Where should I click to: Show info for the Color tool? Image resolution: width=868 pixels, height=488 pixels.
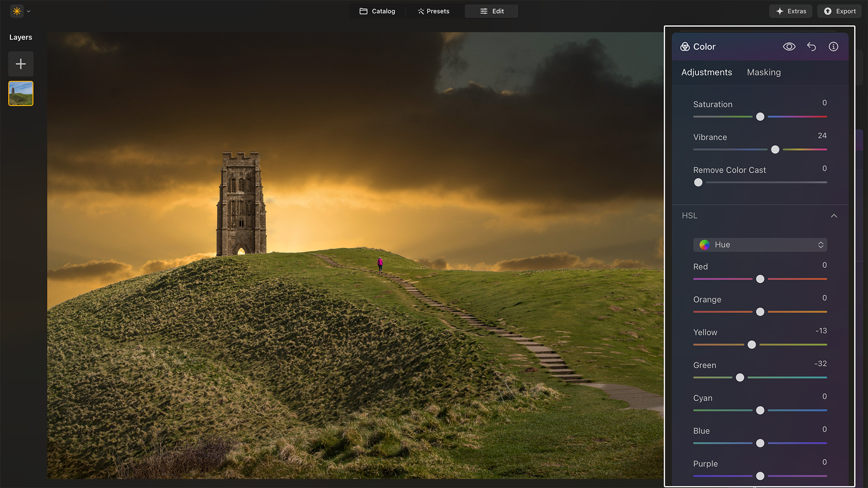coord(833,46)
